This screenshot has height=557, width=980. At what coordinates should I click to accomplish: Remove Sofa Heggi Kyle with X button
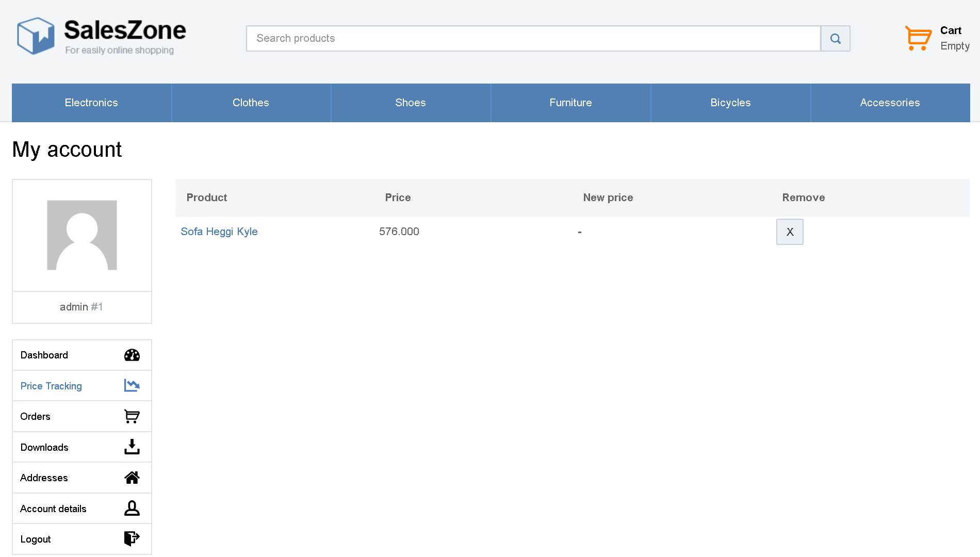click(x=790, y=232)
